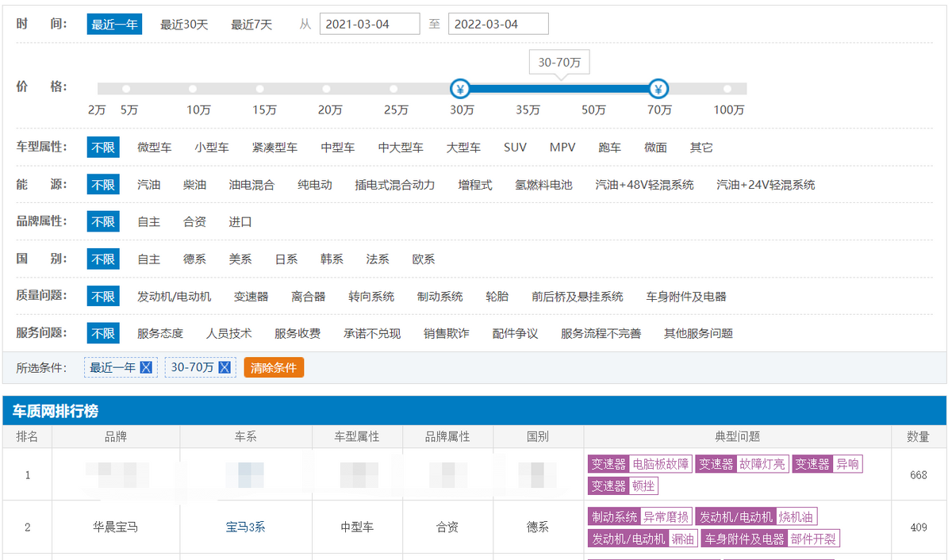The width and height of the screenshot is (952, 560).
Task: Select the 最近30天 time filter
Action: tap(184, 25)
